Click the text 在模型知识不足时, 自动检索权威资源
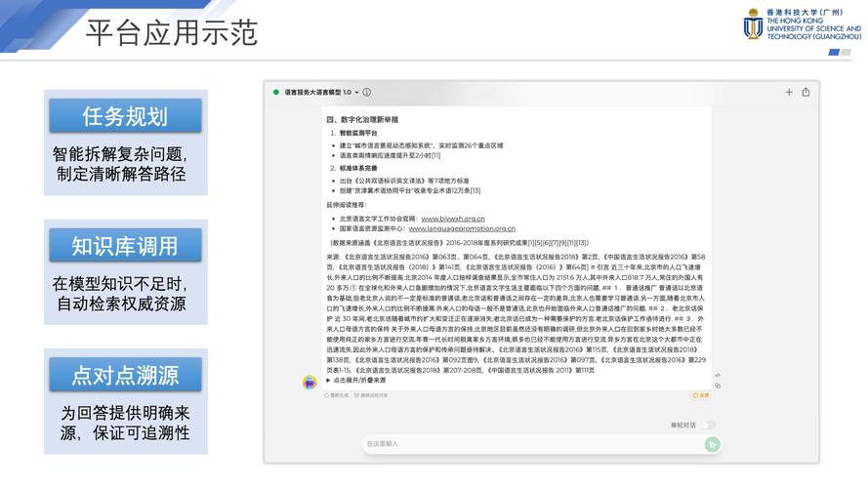Viewport: 868px width, 488px height. click(121, 293)
